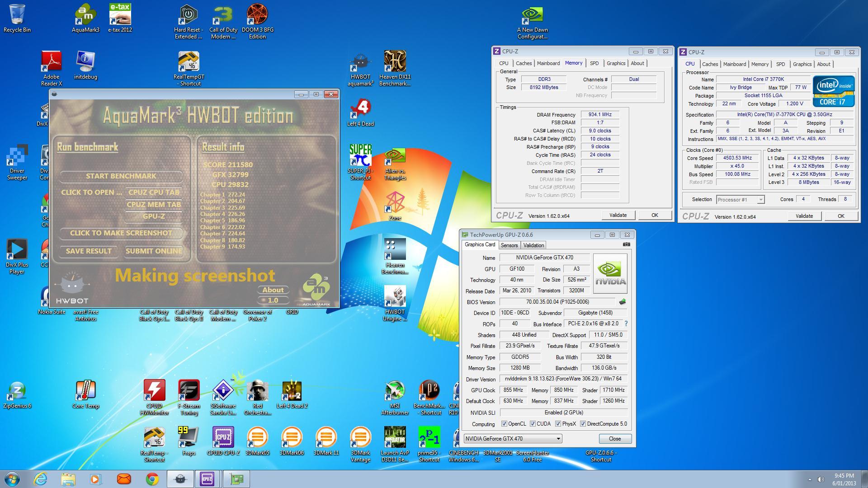Click the DRAM Frequency value 934.1 MHz
Viewport: 868px width, 488px height.
pyautogui.click(x=600, y=115)
